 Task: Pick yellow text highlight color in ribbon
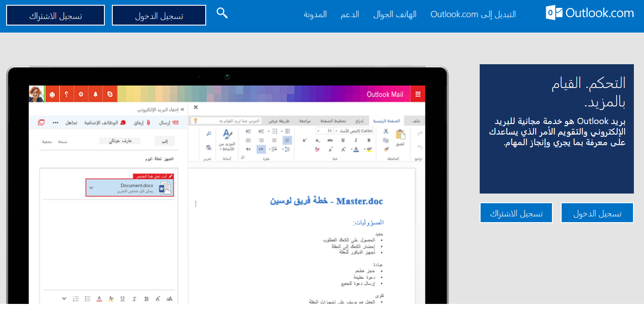pyautogui.click(x=369, y=149)
